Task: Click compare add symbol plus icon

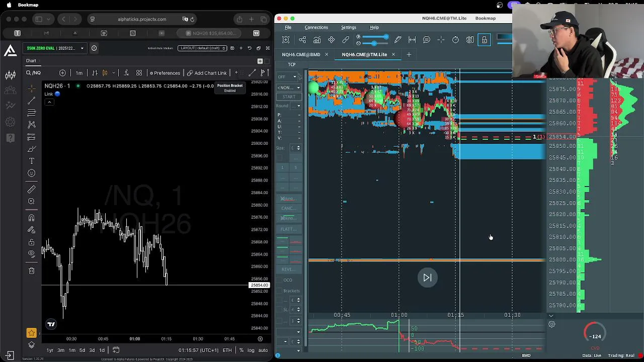Action: [x=62, y=73]
